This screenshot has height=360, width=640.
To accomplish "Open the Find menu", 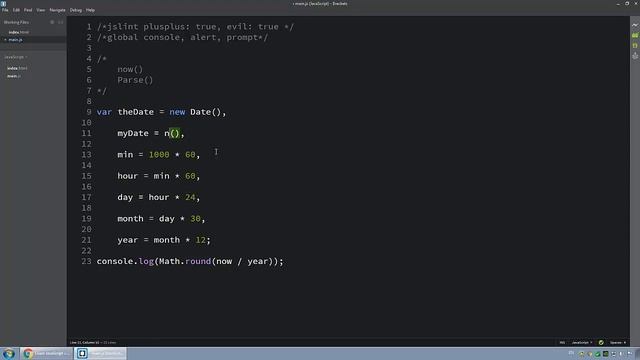I will tap(28, 10).
